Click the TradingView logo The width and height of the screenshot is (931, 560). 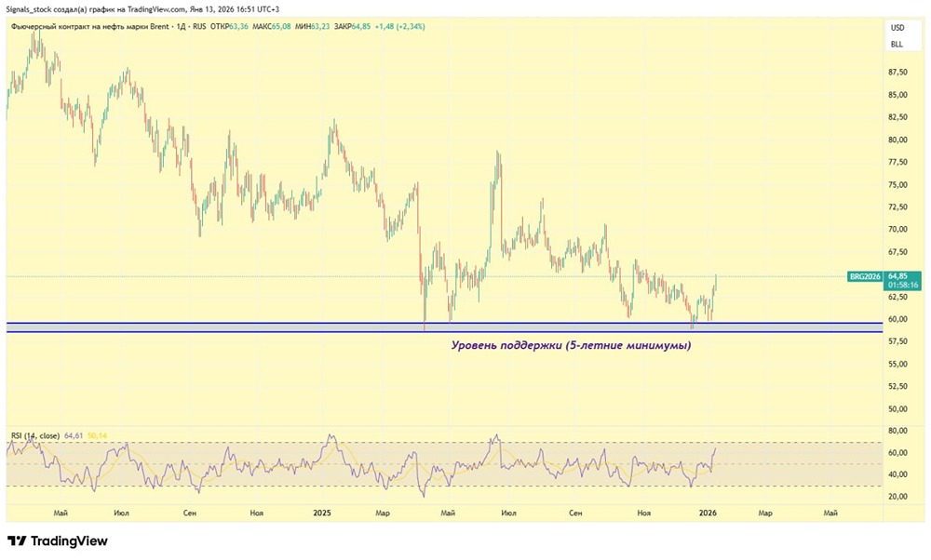pos(58,541)
